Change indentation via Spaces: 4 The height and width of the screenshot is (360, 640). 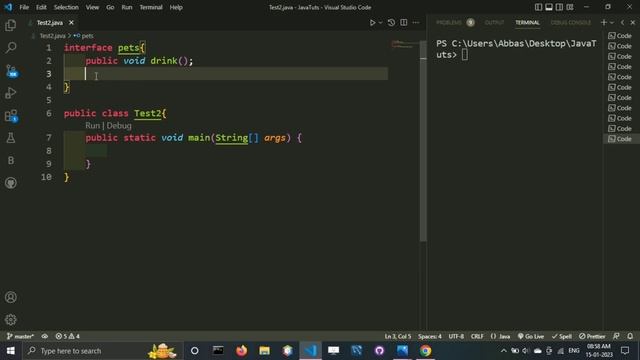tap(429, 336)
